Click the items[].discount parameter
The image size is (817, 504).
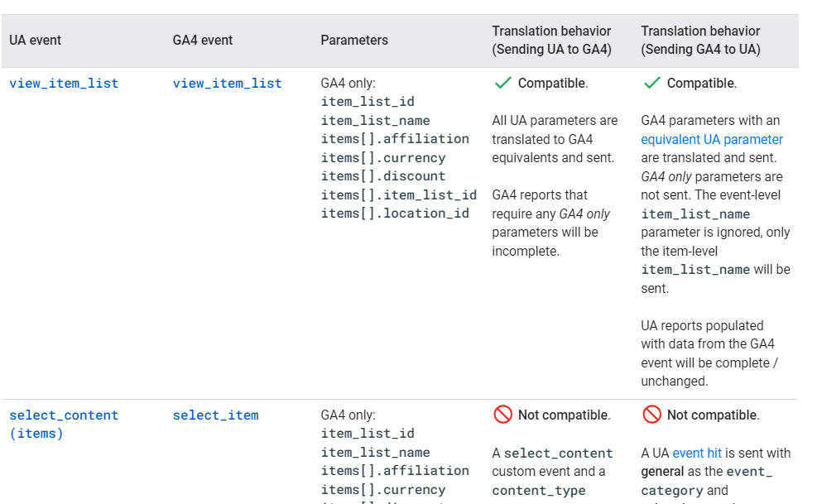pos(383,176)
